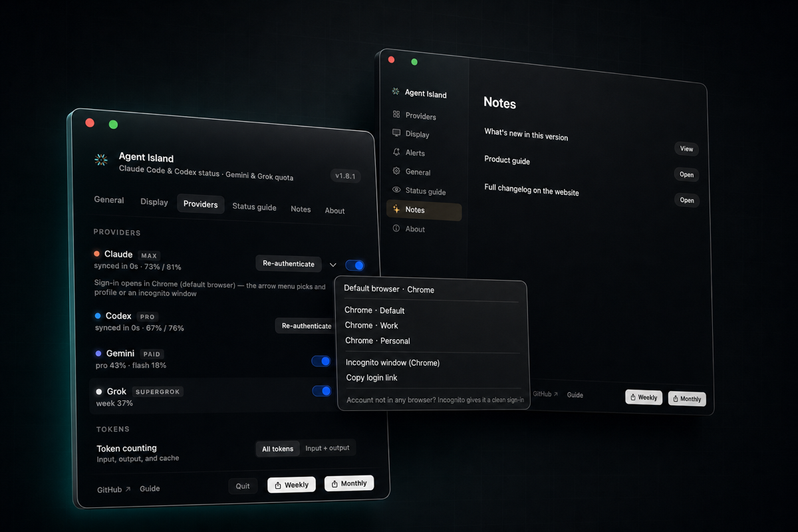Select General gear icon in the sidebar
The width and height of the screenshot is (798, 532).
point(396,171)
